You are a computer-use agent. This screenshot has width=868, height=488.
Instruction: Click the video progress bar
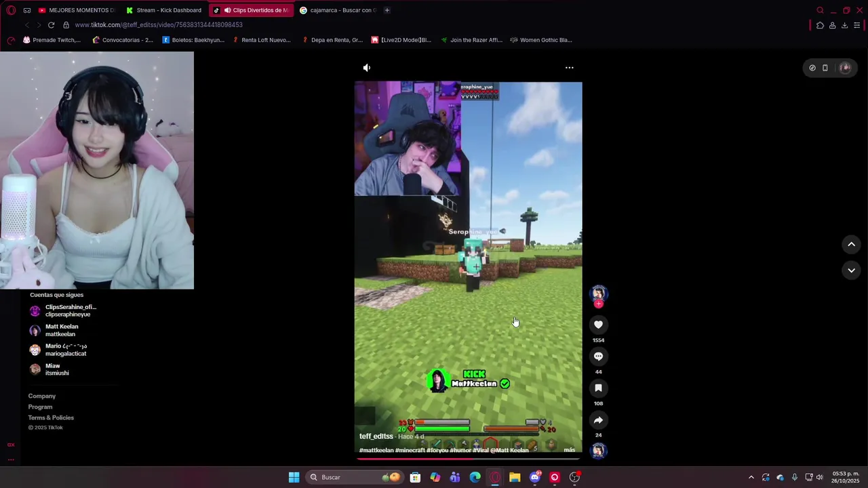[x=468, y=459]
